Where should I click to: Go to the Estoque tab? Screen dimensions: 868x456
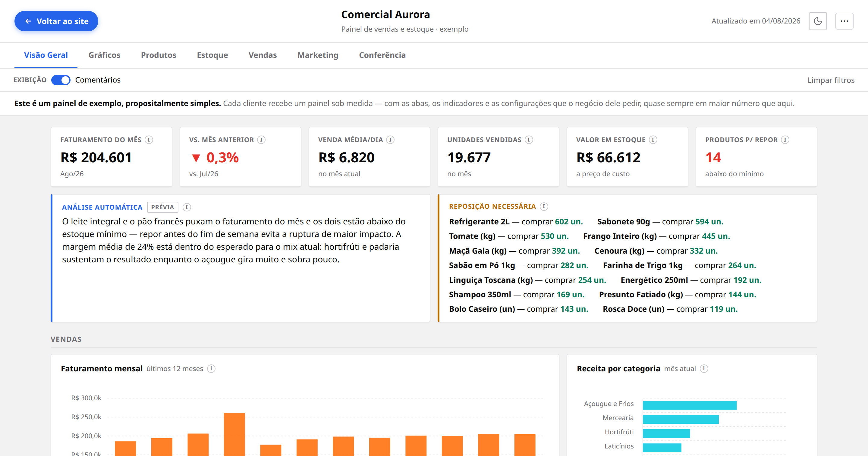(x=212, y=55)
